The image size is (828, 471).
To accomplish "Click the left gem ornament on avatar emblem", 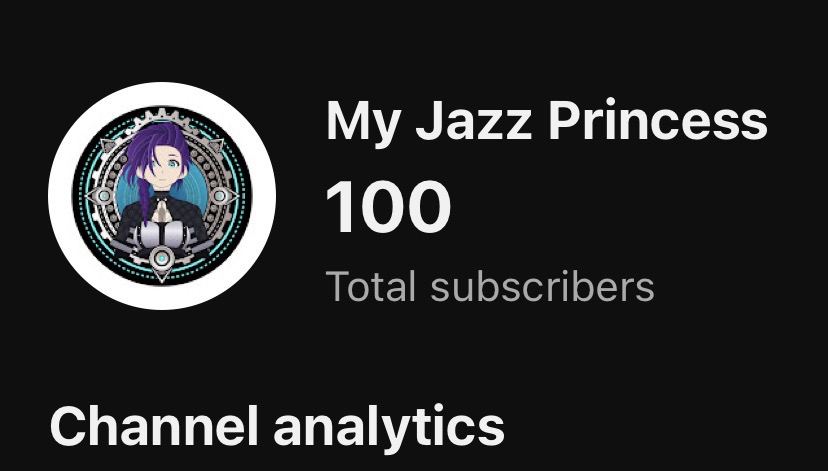I will pos(104,196).
